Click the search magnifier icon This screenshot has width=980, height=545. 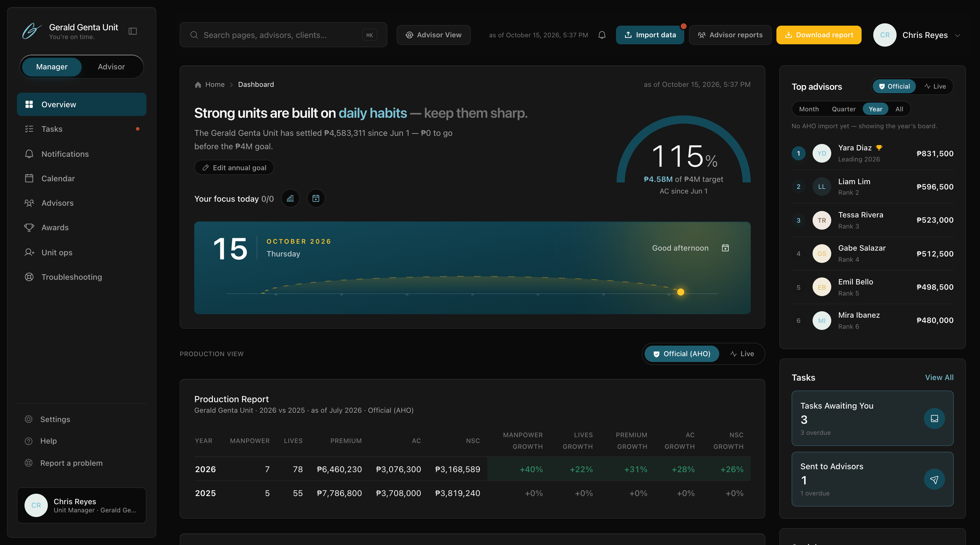coord(194,35)
